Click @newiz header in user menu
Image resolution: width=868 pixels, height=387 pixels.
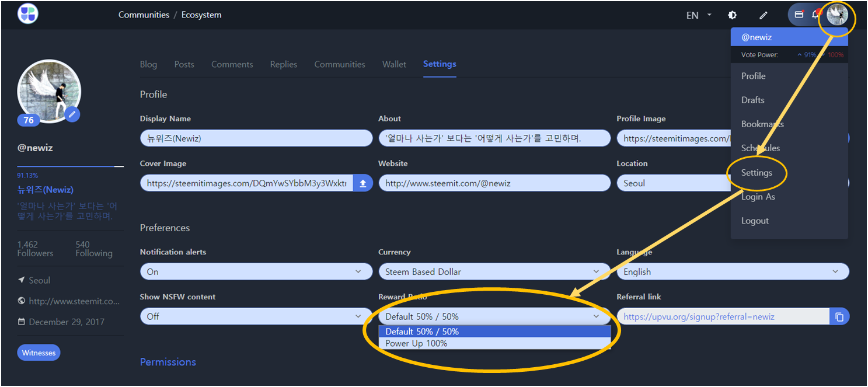(x=789, y=37)
